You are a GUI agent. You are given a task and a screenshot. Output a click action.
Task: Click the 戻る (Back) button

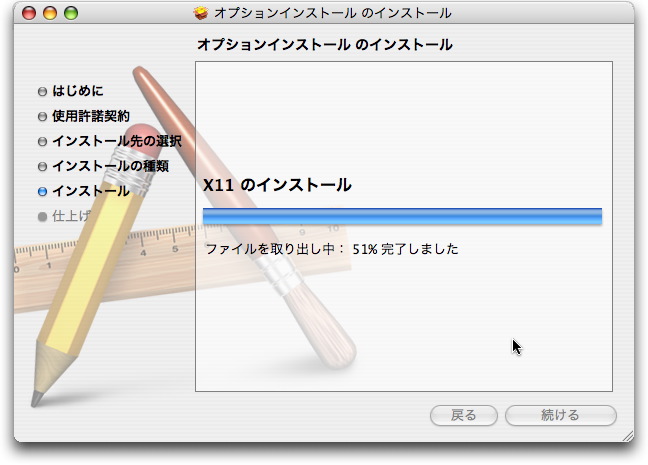463,415
